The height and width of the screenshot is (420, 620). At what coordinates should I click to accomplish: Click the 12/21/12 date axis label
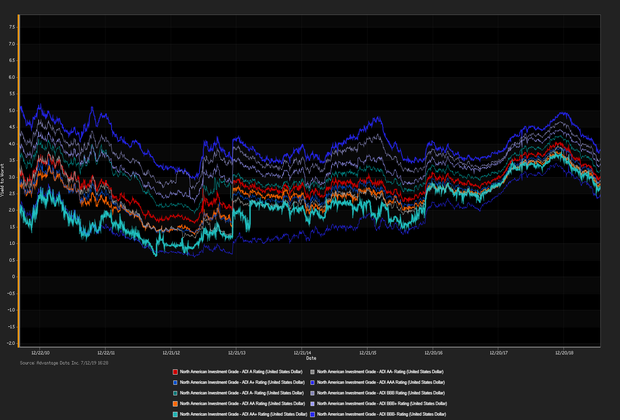click(x=171, y=353)
